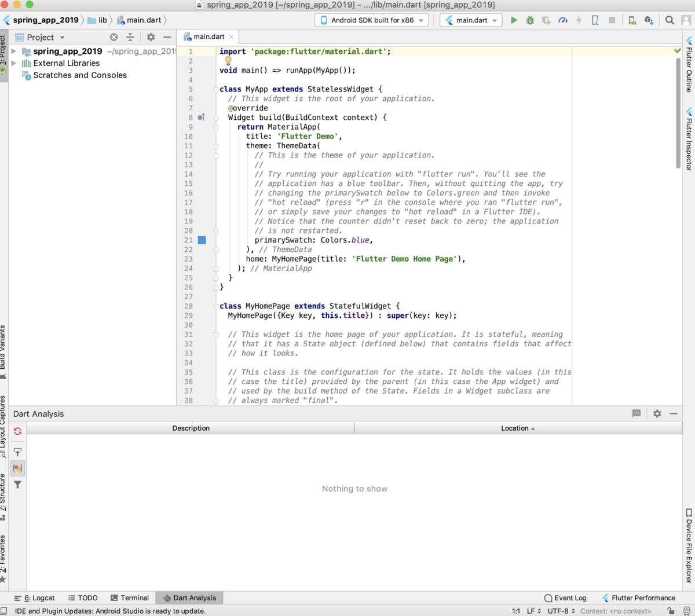
Task: Hide the Project panel with minus icon
Action: [x=167, y=37]
